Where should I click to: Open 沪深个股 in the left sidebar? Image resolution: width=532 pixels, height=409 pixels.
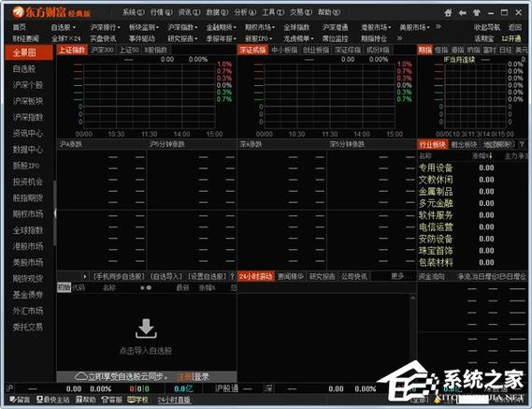(28, 85)
